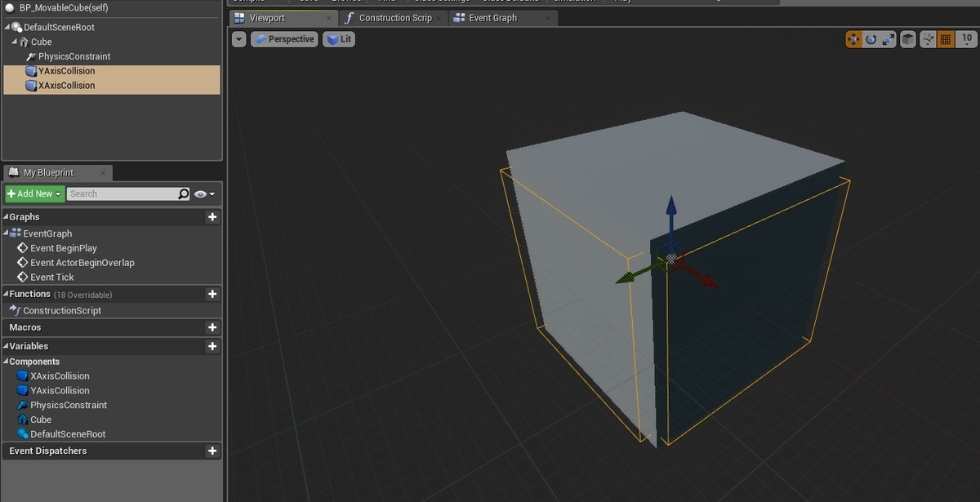980x502 pixels.
Task: Select the rotate gizmo tool
Action: (871, 39)
